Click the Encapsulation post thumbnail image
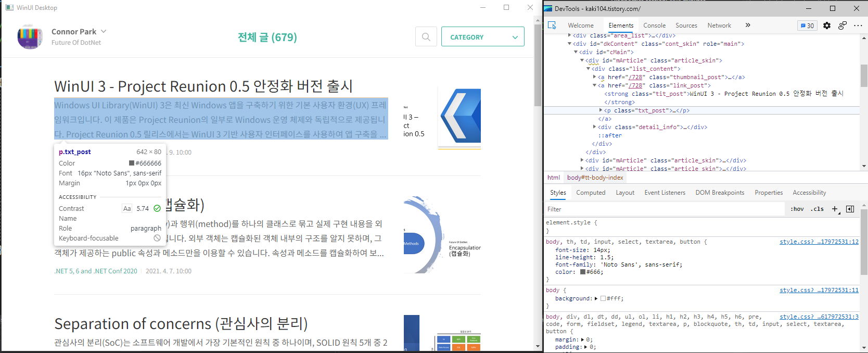 click(442, 235)
